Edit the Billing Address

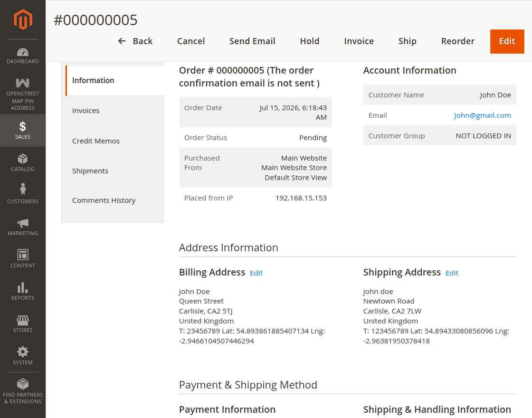(x=256, y=273)
